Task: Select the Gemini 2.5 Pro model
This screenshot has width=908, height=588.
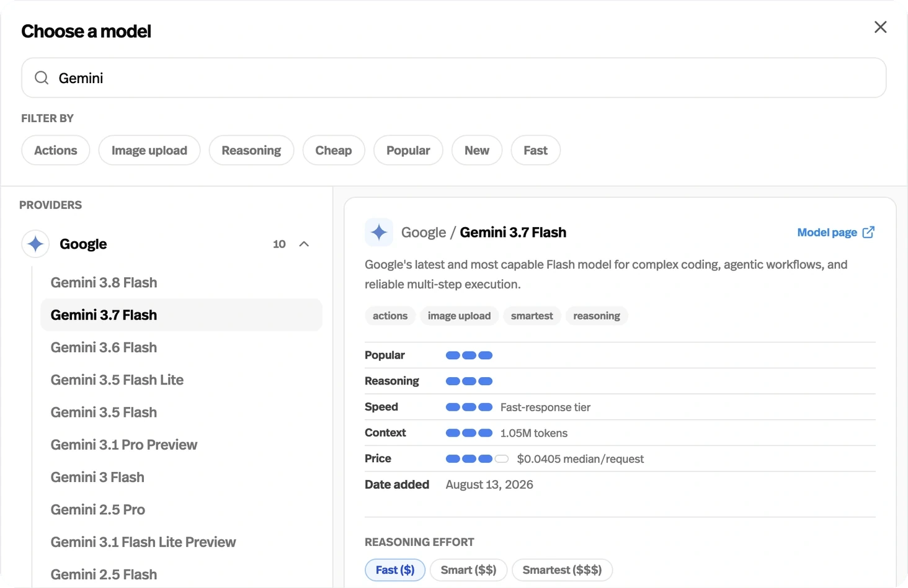Action: [181, 509]
